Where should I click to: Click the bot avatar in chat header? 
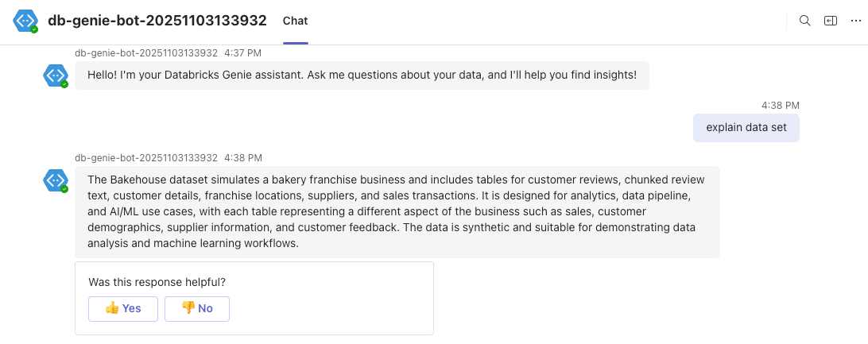(25, 21)
